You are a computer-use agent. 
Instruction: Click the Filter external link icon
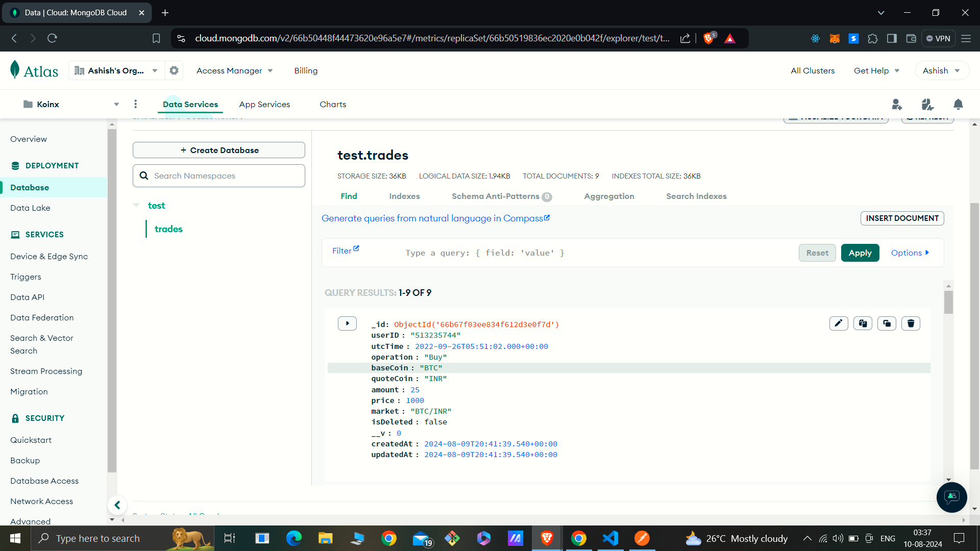pyautogui.click(x=357, y=248)
